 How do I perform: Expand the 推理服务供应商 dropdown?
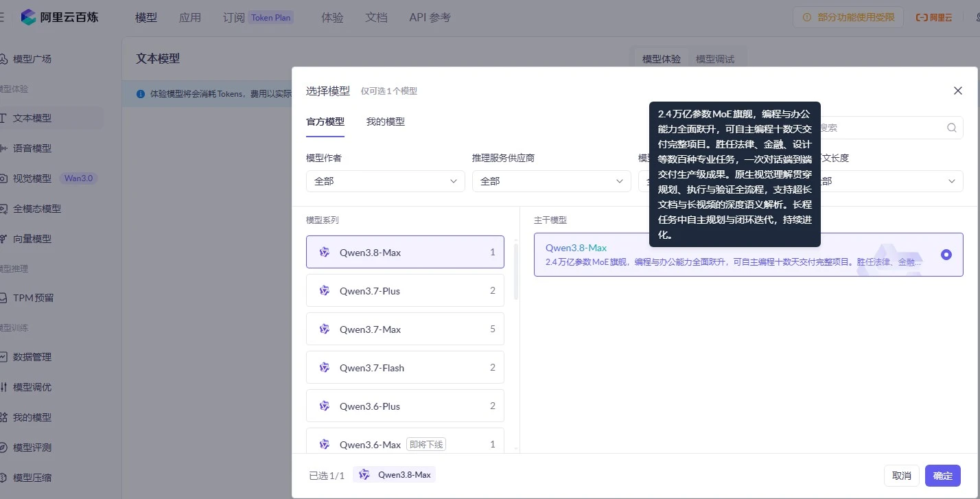point(551,181)
